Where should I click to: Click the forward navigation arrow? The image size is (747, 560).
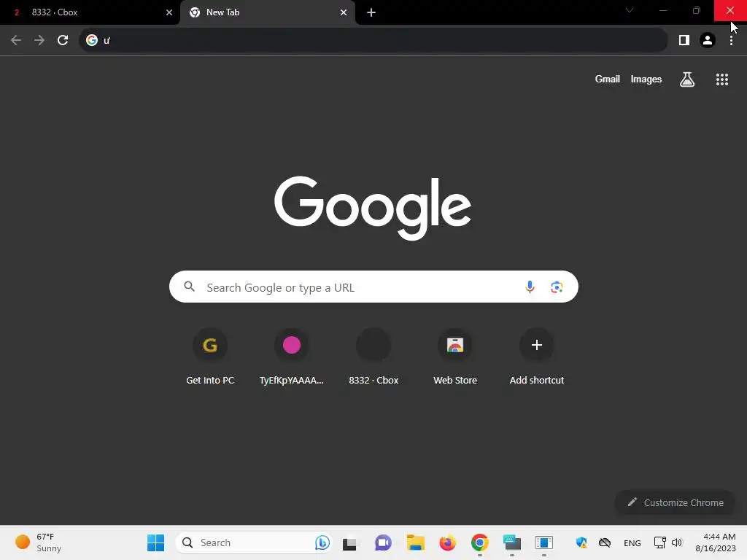(39, 41)
